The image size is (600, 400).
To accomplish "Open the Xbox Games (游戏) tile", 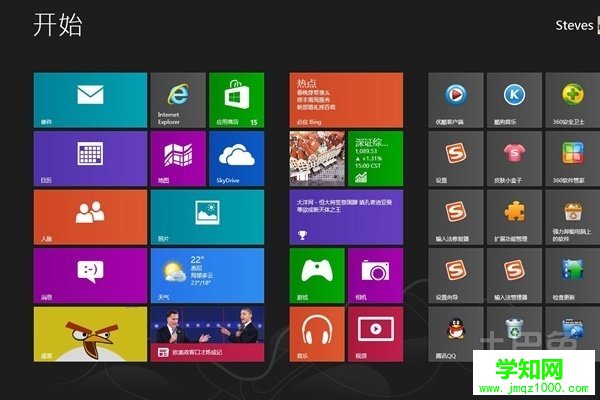I will pos(317,276).
